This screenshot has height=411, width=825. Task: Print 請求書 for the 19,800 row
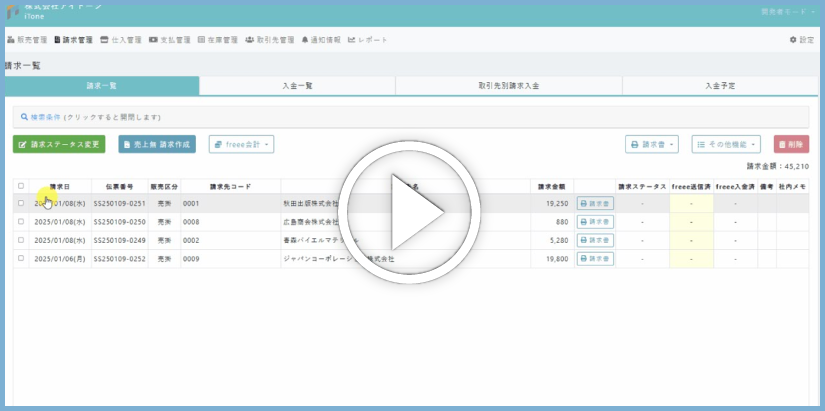point(595,258)
